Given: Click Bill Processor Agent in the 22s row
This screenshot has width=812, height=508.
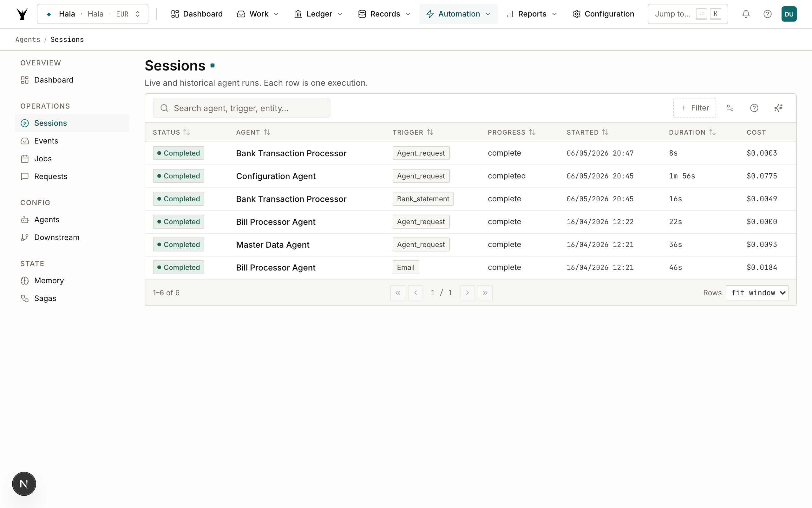Looking at the screenshot, I should (275, 222).
